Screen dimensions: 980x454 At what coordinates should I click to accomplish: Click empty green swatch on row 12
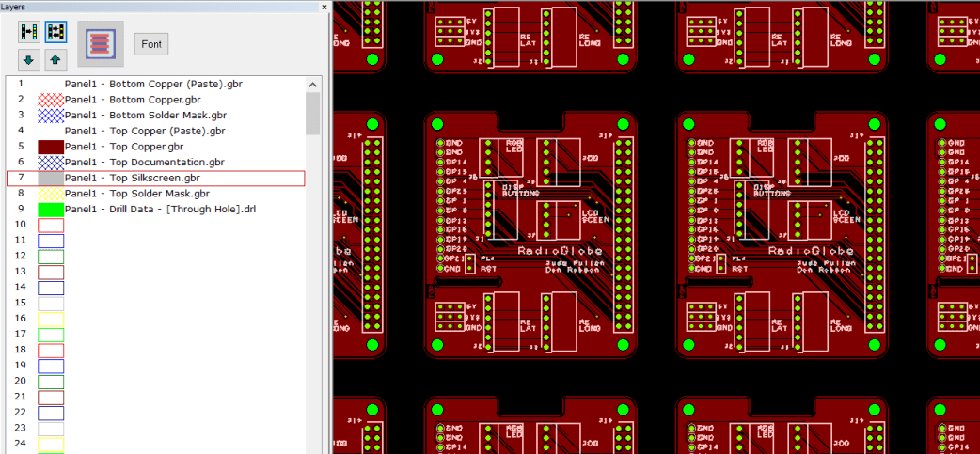[x=51, y=256]
